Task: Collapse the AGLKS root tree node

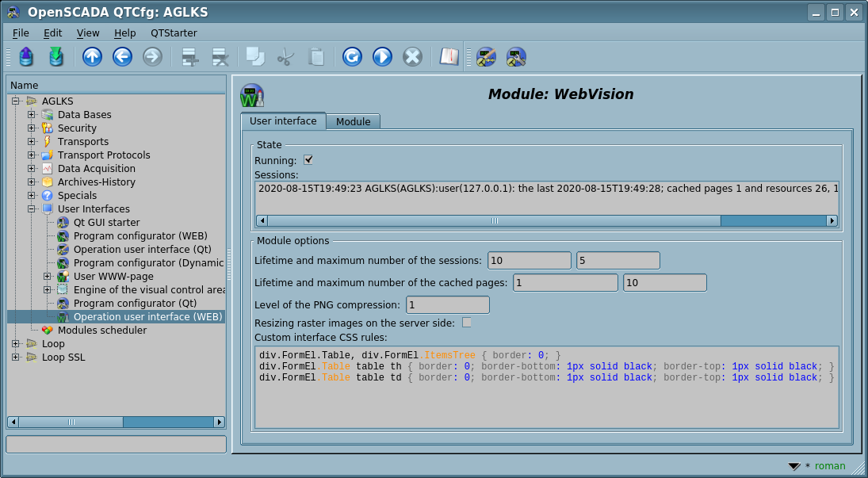Action: point(16,101)
